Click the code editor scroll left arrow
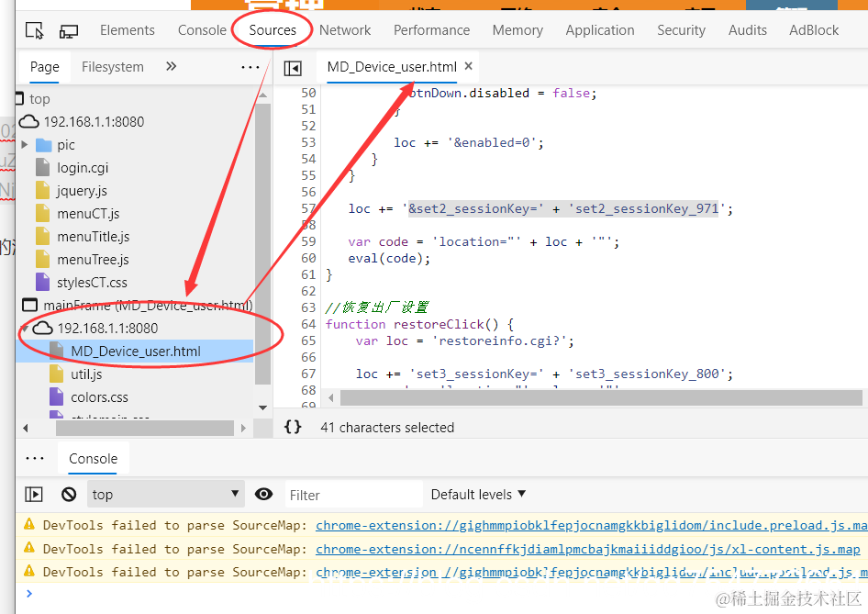 [x=330, y=397]
